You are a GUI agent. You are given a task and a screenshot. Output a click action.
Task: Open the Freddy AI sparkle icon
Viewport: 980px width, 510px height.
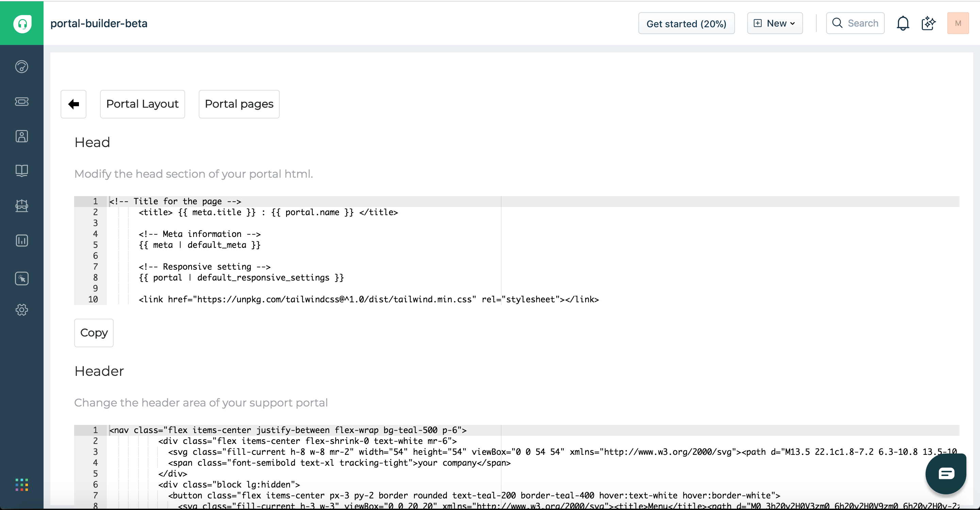928,23
